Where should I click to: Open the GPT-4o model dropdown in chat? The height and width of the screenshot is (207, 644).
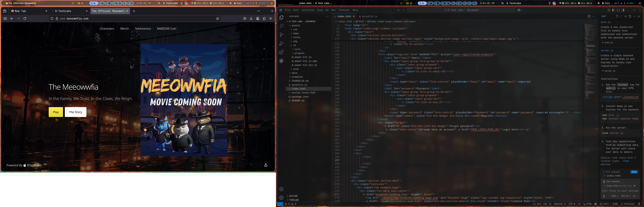626,196
